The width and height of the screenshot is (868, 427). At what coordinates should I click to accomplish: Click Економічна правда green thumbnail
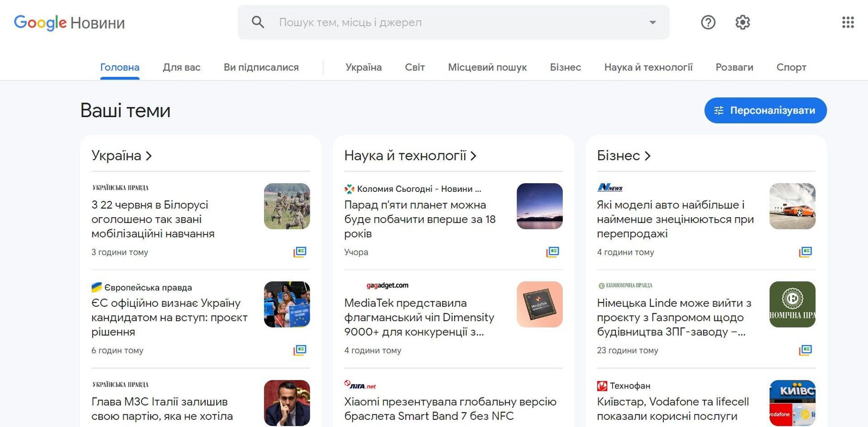(x=793, y=304)
